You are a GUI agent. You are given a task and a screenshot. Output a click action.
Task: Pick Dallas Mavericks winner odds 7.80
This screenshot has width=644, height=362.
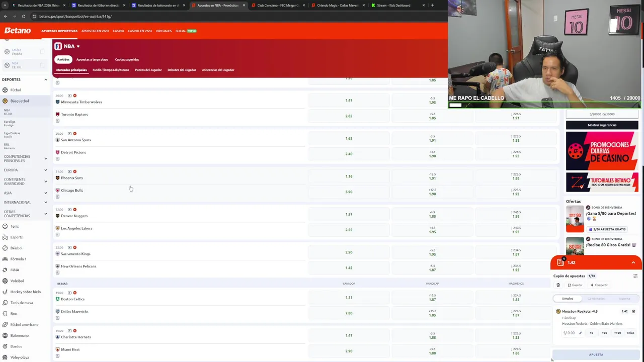[x=349, y=313]
